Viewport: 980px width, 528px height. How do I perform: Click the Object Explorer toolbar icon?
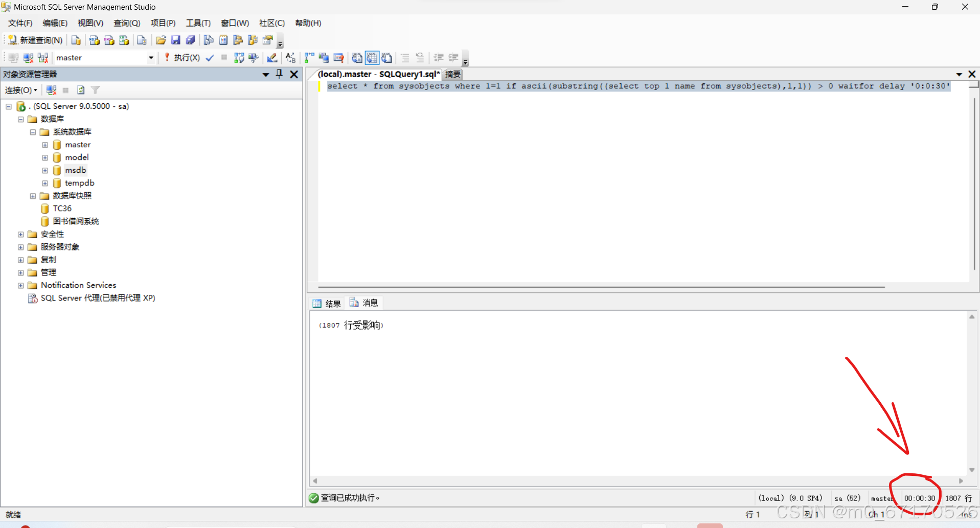(238, 40)
